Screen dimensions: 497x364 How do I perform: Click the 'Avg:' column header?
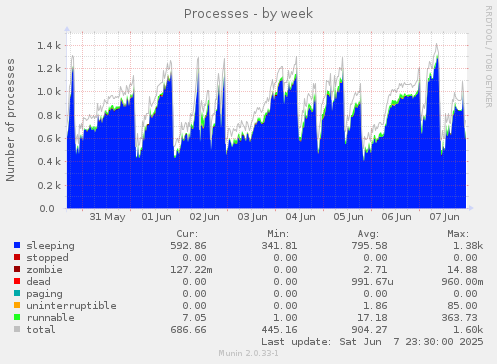pyautogui.click(x=369, y=234)
